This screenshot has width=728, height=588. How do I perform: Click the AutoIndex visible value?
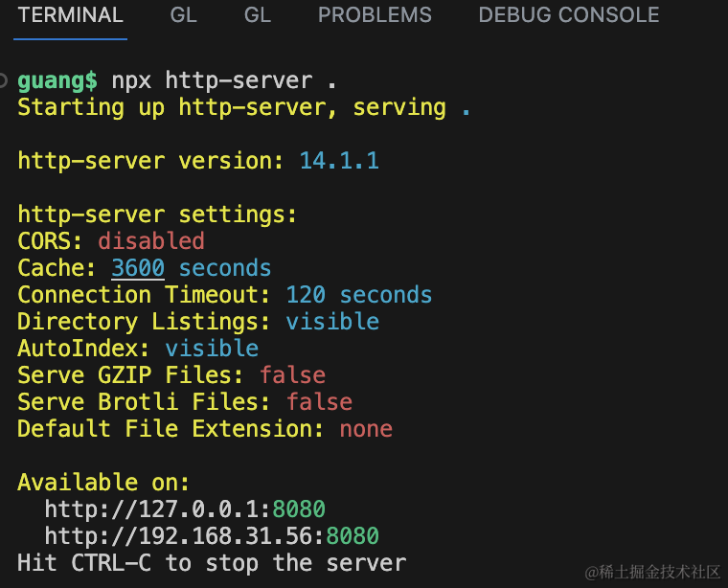coord(212,349)
